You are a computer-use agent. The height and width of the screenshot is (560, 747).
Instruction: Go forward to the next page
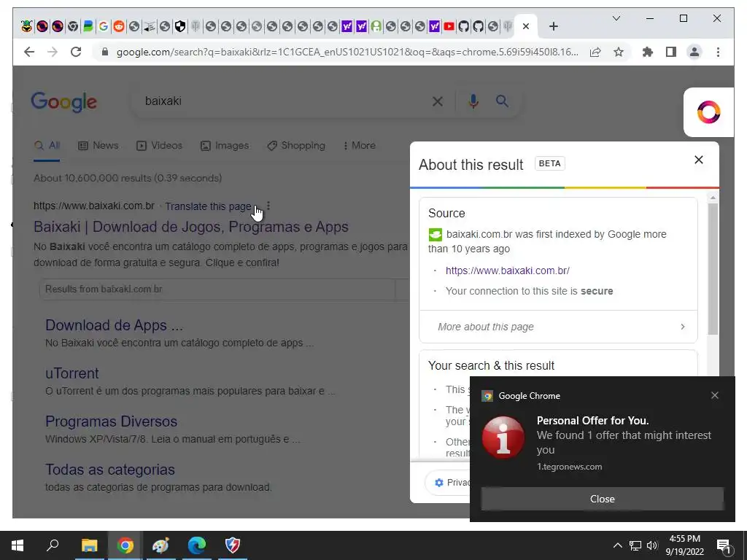53,52
